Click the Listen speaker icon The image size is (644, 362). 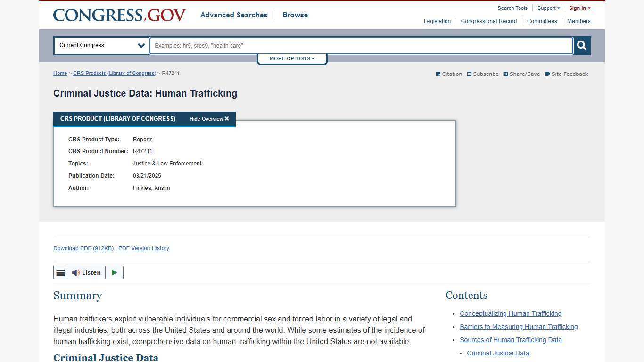[75, 272]
